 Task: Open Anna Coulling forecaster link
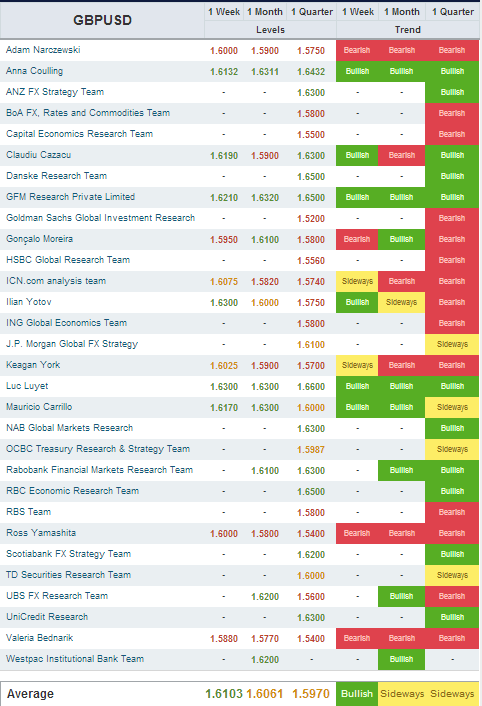[x=34, y=71]
